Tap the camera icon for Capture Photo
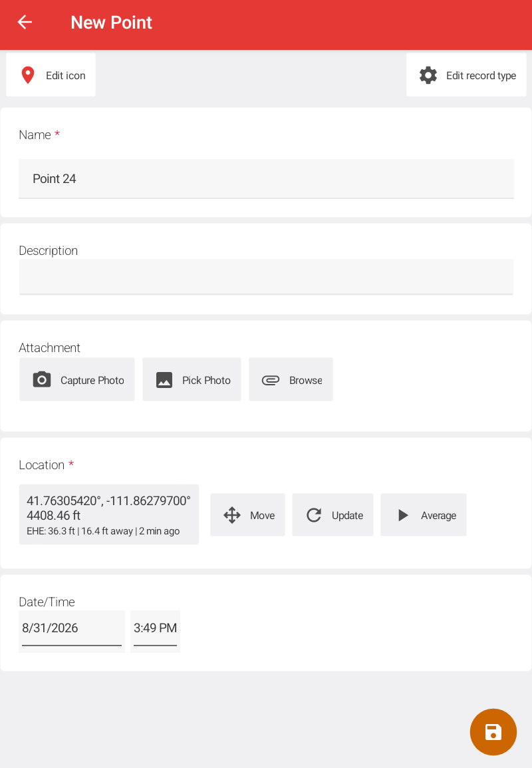The width and height of the screenshot is (532, 768). click(x=42, y=379)
